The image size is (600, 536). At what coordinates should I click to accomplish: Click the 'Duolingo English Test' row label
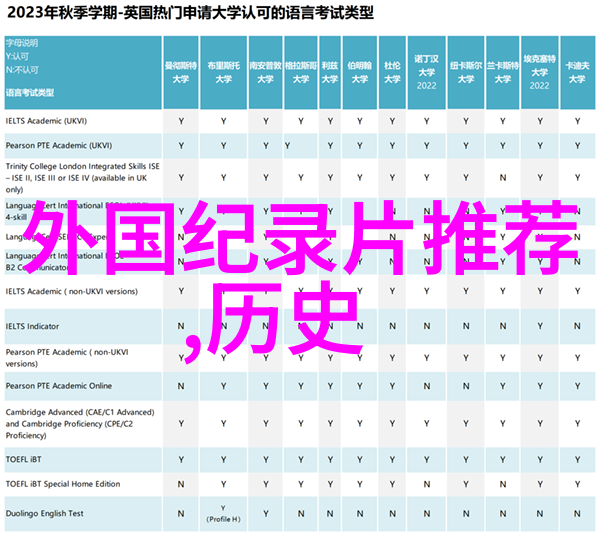tap(44, 513)
